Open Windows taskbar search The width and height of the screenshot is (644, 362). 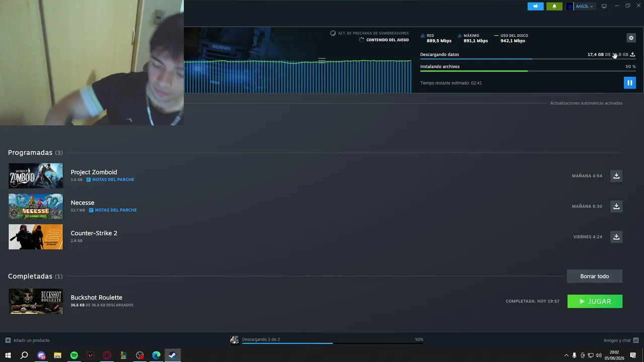click(x=24, y=355)
